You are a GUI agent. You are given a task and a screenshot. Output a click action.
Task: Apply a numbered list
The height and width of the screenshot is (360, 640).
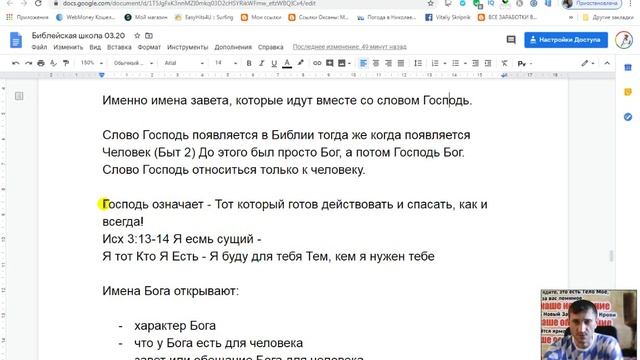(x=435, y=63)
